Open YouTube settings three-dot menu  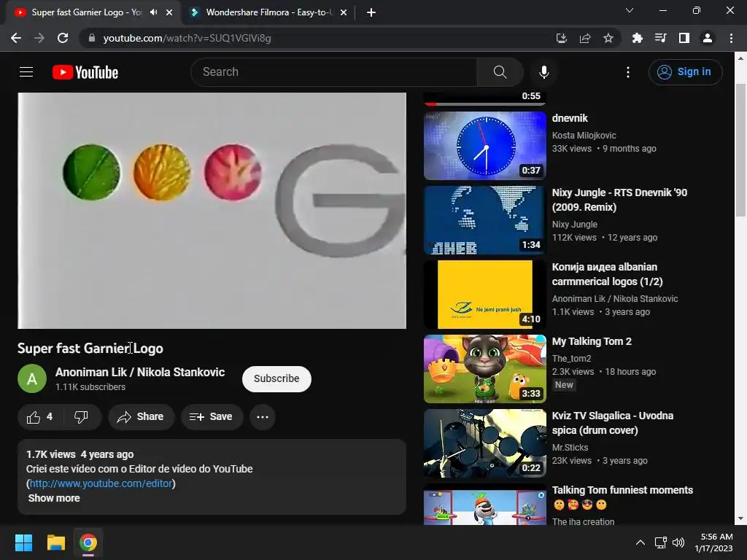628,72
